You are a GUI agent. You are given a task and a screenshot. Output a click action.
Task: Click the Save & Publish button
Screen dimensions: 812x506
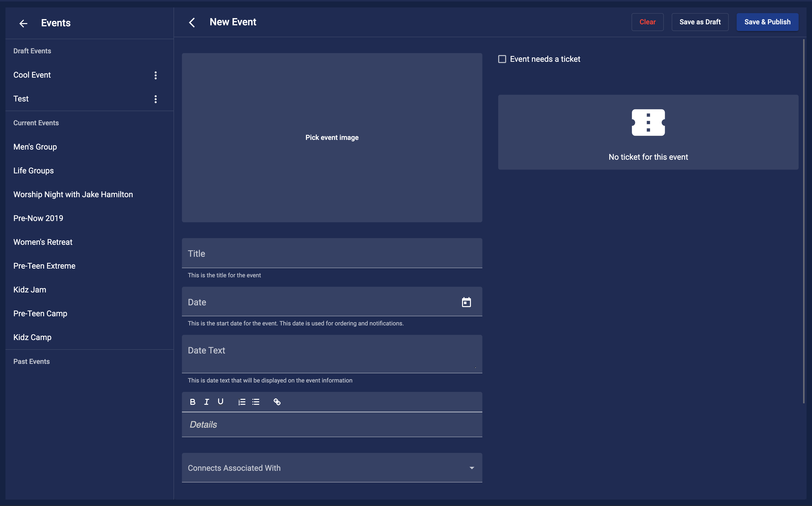[x=767, y=22]
